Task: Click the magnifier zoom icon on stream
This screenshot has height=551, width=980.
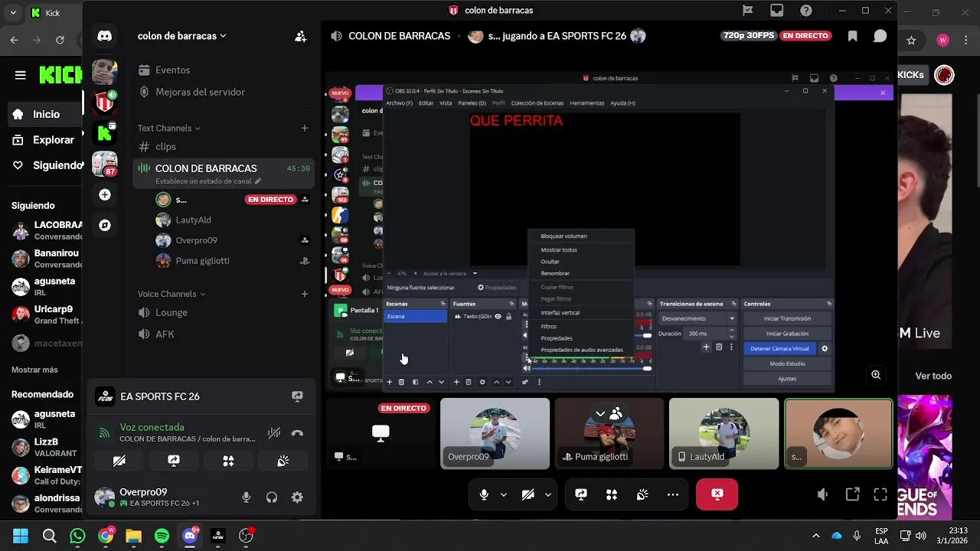Action: (876, 375)
